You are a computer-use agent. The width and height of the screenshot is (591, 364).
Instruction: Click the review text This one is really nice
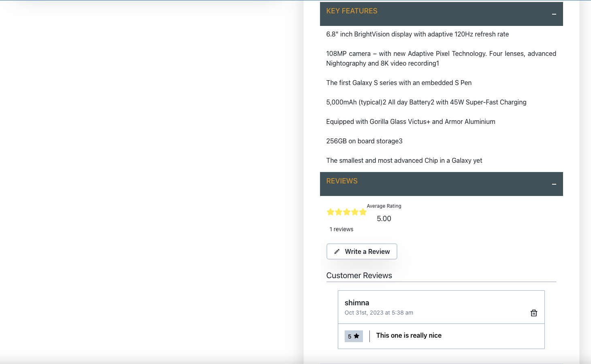[x=409, y=335]
